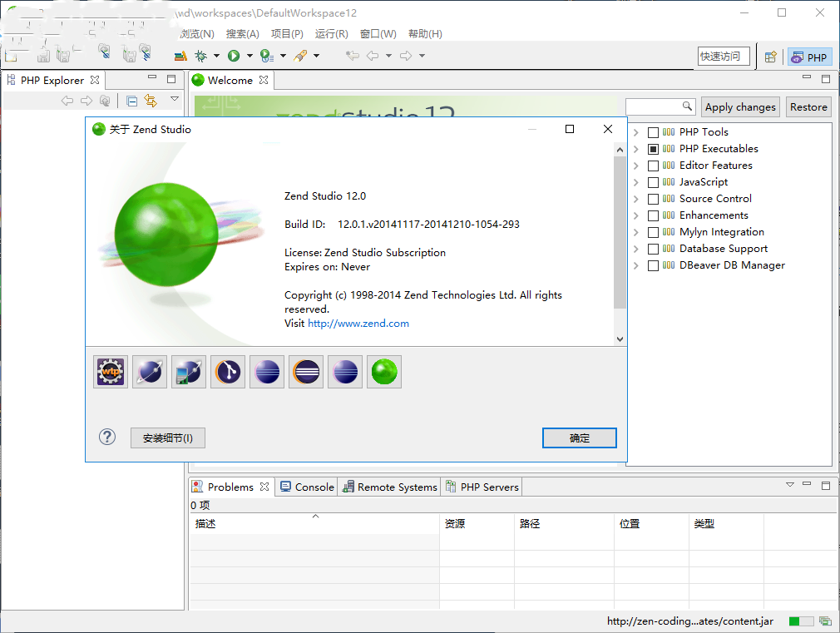The height and width of the screenshot is (633, 840).
Task: Click the orange-rimmed Eclipse icon in About dialog
Action: point(306,372)
